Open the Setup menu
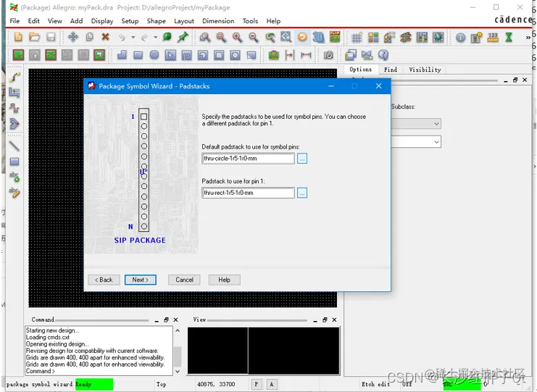Screen dimensions: 537x392 (130, 21)
